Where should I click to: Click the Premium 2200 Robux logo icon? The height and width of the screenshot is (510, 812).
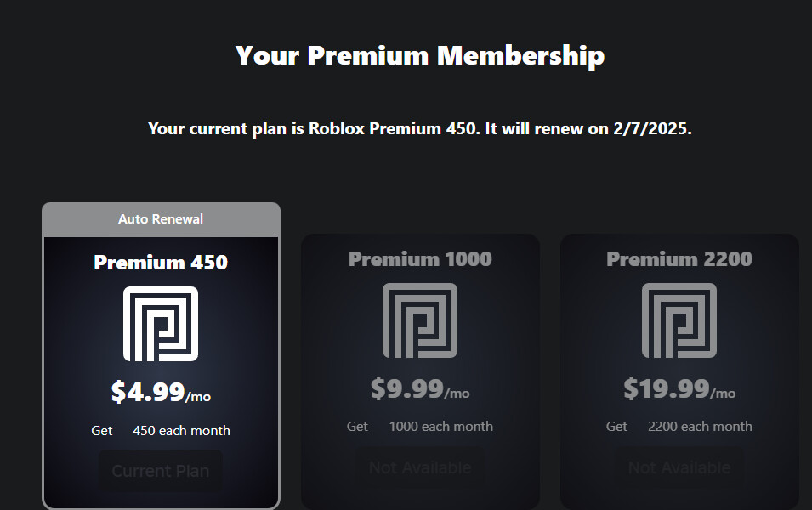coord(679,320)
